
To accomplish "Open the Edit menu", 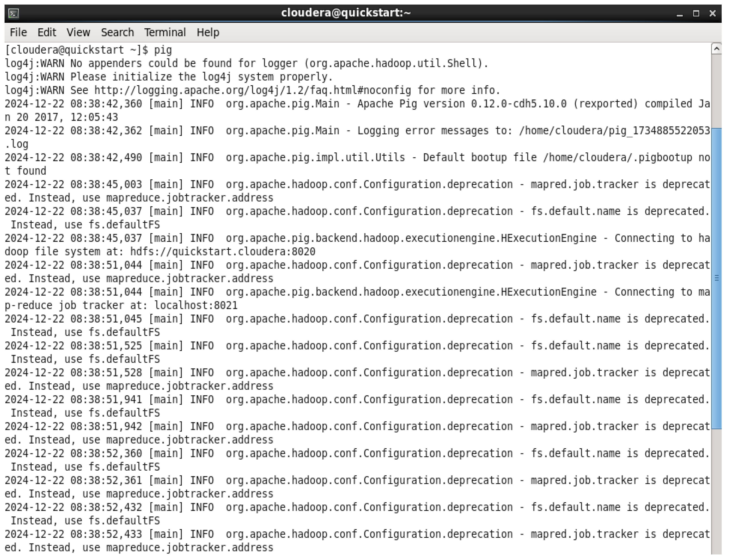I will tap(47, 32).
